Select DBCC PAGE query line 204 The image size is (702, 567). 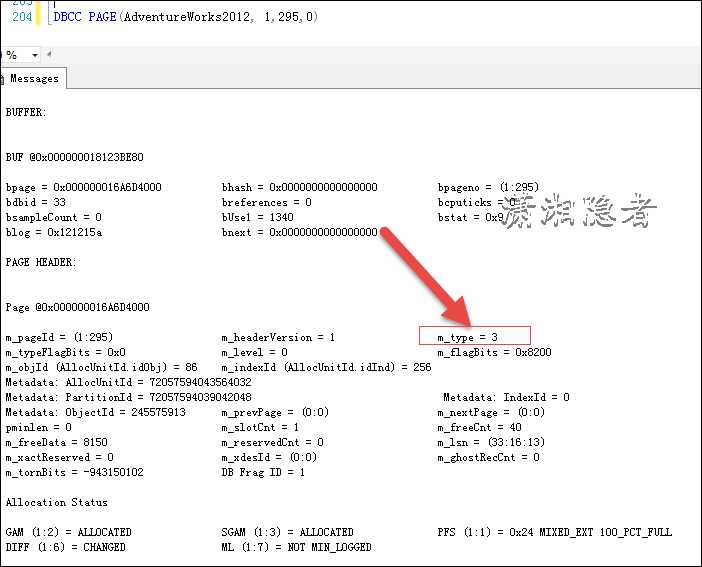185,17
